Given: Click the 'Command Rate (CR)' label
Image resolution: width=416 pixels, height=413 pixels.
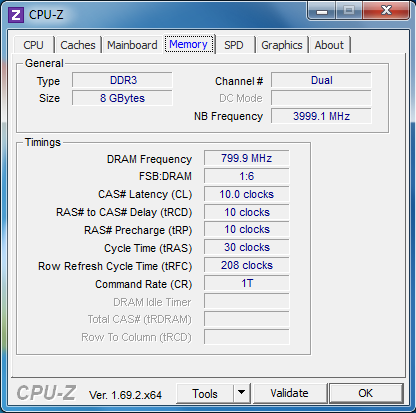Looking at the screenshot, I should tap(144, 284).
